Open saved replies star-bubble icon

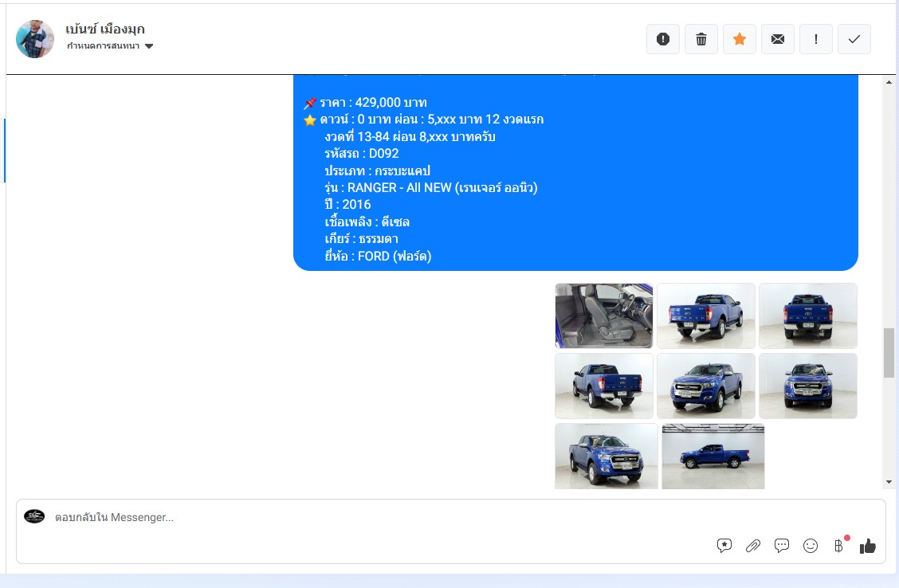[724, 546]
